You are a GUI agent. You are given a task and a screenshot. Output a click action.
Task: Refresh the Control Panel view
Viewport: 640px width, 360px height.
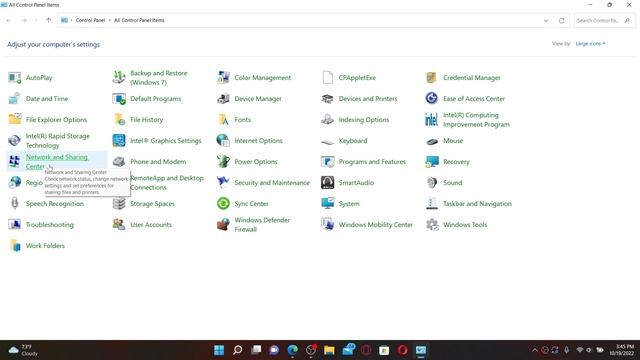[x=562, y=20]
